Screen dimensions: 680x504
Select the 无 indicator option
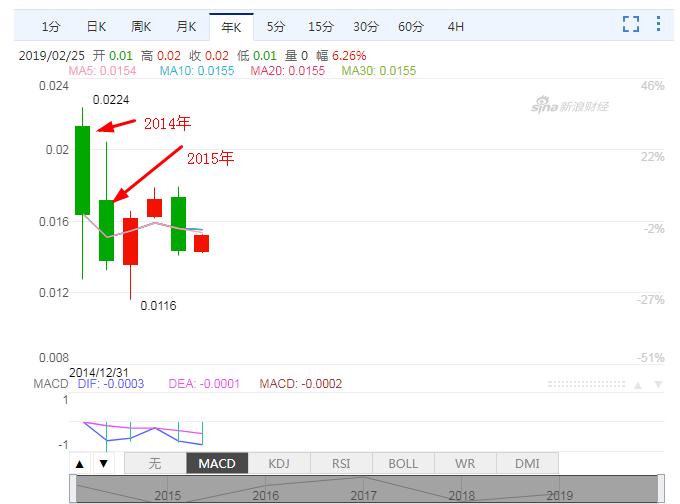(x=155, y=463)
